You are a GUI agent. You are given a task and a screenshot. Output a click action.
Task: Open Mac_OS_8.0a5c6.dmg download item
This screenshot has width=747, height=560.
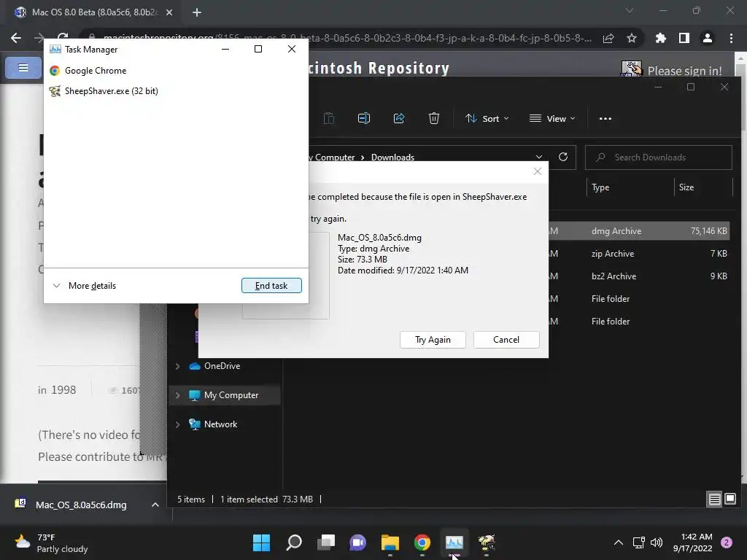coord(81,505)
